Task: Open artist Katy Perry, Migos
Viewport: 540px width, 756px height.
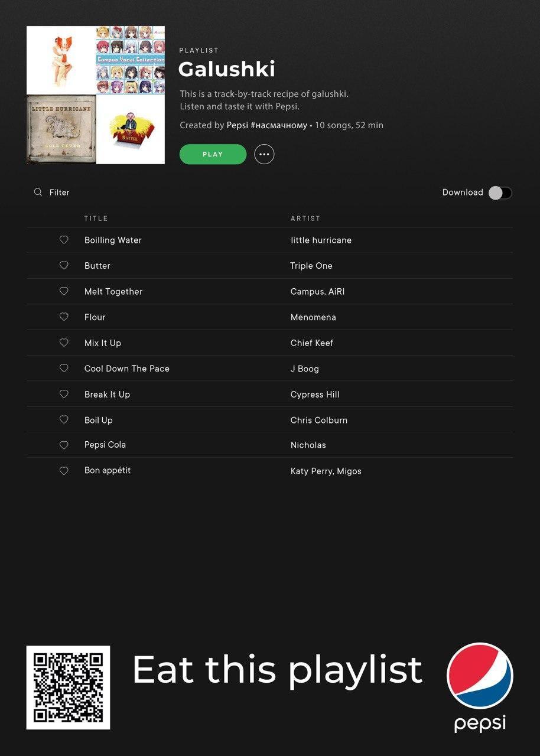Action: tap(326, 471)
